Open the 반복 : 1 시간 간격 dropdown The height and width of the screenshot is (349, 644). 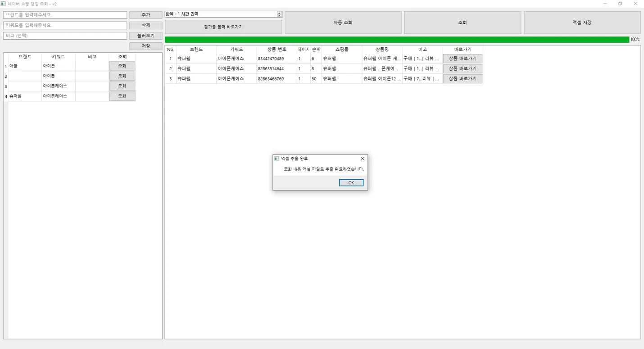223,14
